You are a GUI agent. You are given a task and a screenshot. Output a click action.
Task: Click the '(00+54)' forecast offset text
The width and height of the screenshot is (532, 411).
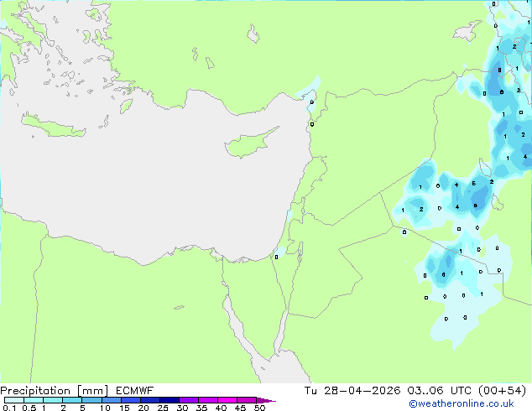[502, 391]
